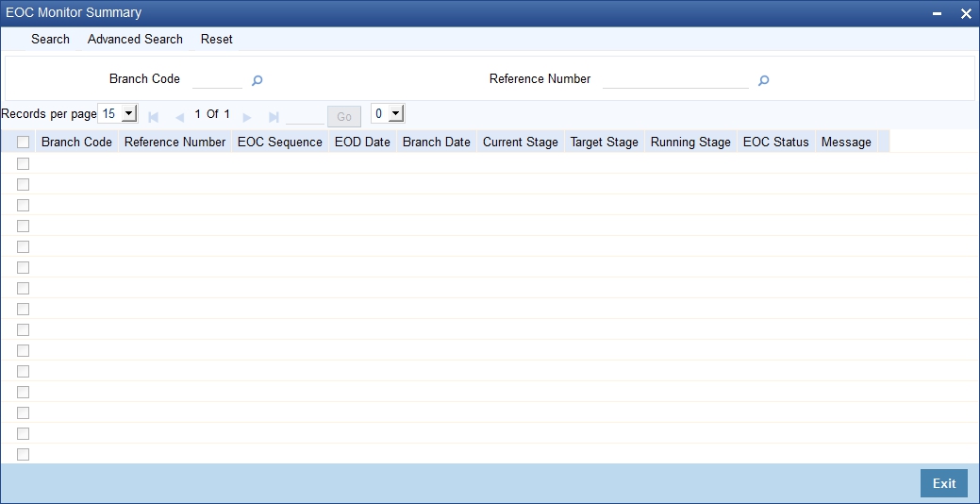Open the Records per page dropdown
The width and height of the screenshot is (980, 504).
tap(118, 114)
